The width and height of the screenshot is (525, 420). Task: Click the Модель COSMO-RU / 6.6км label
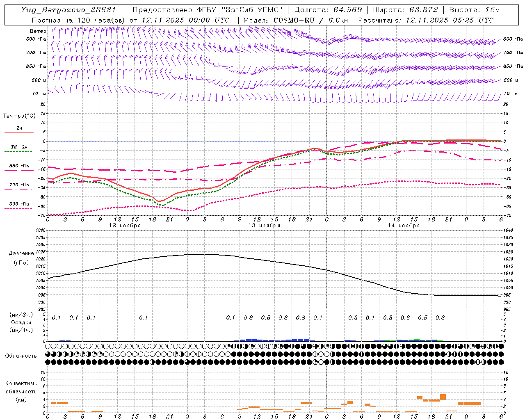point(296,20)
